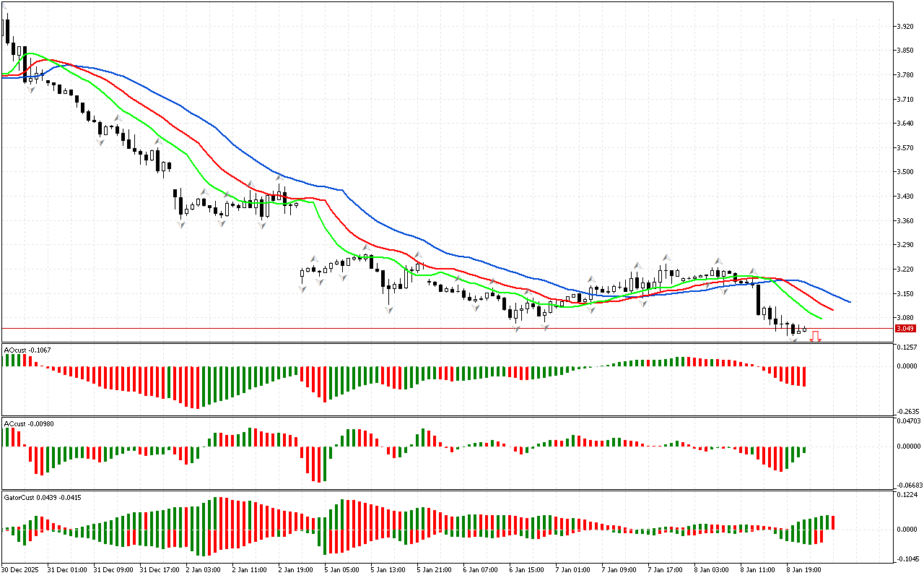Click the green Alligator lips line end
Screen dimensions: 924x578
[x=820, y=318]
